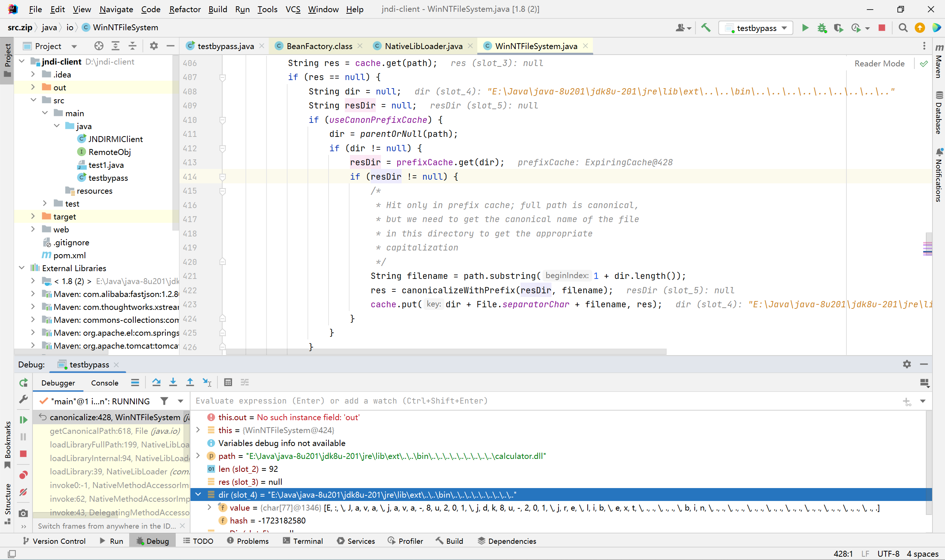
Task: Switch to Console tab in Debug
Action: click(x=104, y=383)
